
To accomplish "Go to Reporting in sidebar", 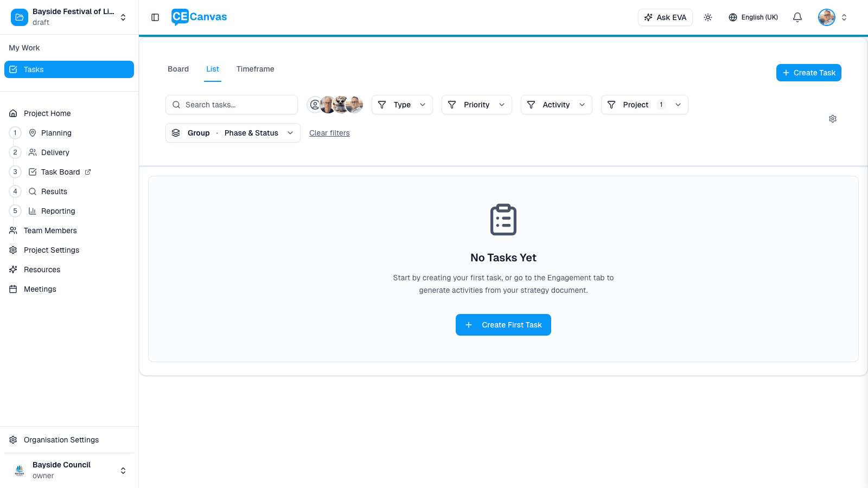I will pos(58,211).
